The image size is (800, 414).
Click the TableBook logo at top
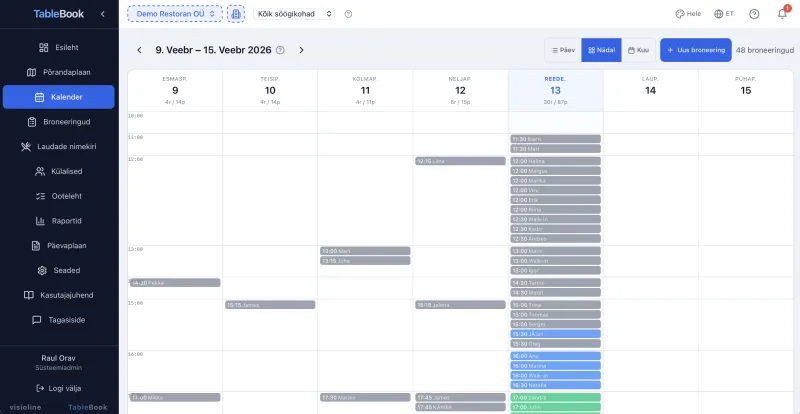pyautogui.click(x=59, y=14)
